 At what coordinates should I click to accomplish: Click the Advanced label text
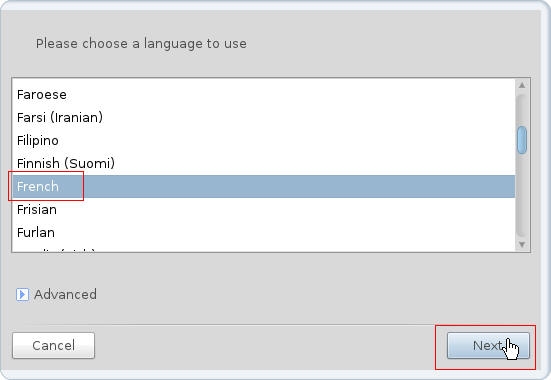(x=65, y=295)
